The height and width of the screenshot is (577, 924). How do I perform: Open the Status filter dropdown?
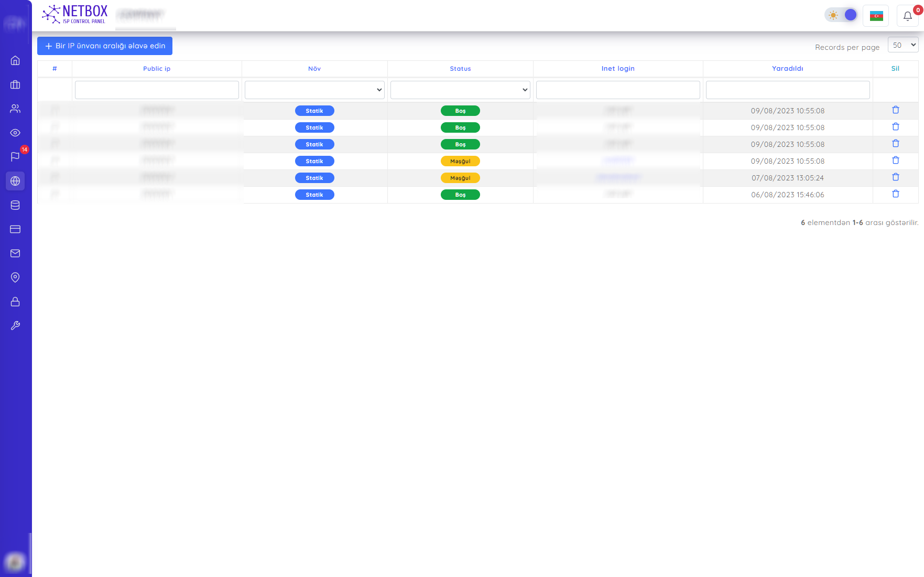(x=460, y=90)
